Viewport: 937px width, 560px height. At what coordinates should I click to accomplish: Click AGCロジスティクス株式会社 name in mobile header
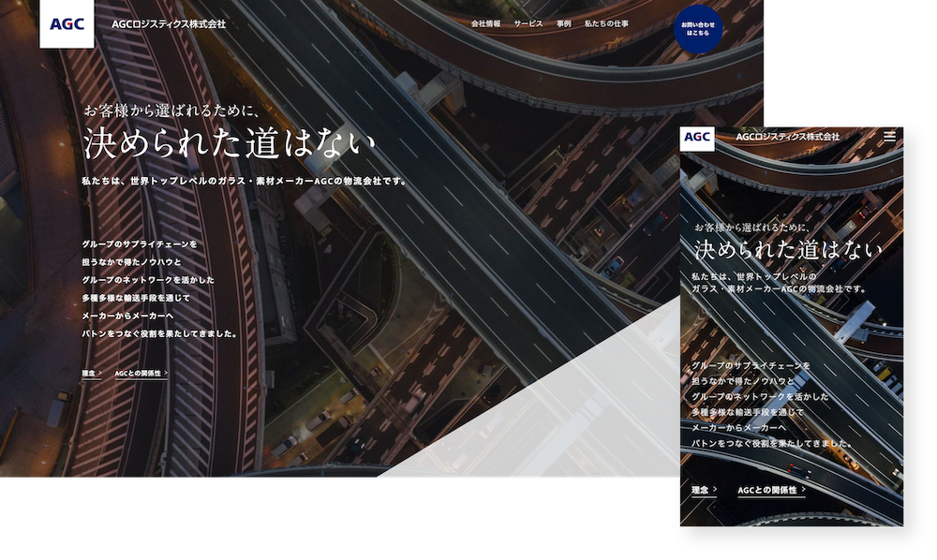(787, 137)
